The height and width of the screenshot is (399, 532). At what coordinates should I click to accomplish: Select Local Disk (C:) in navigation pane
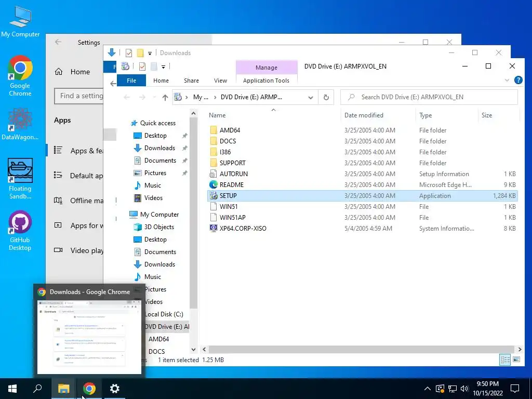(164, 314)
